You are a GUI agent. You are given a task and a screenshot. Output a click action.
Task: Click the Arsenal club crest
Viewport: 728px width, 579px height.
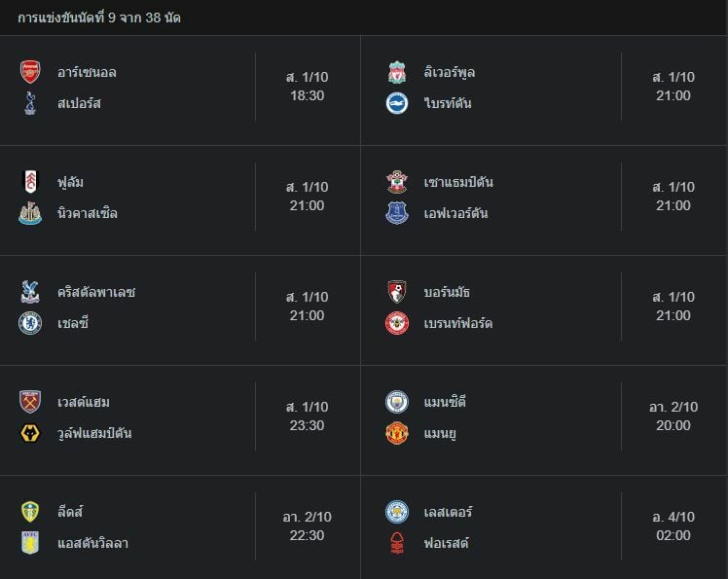pyautogui.click(x=30, y=72)
